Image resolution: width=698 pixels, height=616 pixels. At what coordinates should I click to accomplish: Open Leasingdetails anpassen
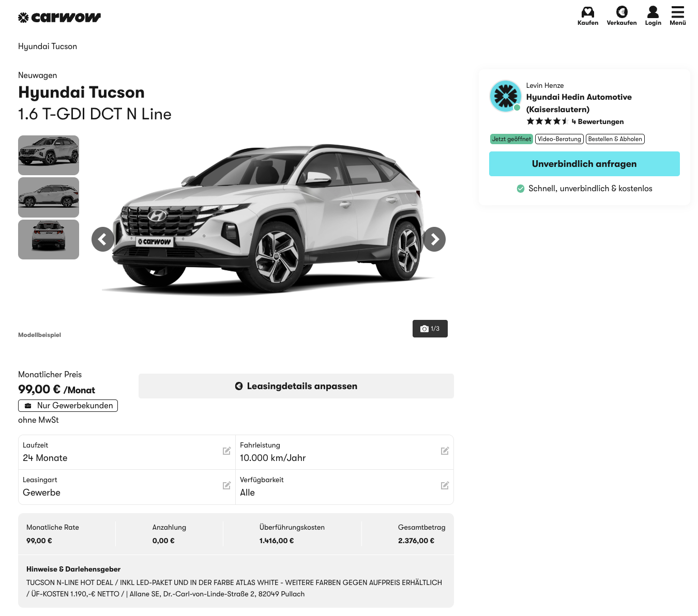[296, 386]
